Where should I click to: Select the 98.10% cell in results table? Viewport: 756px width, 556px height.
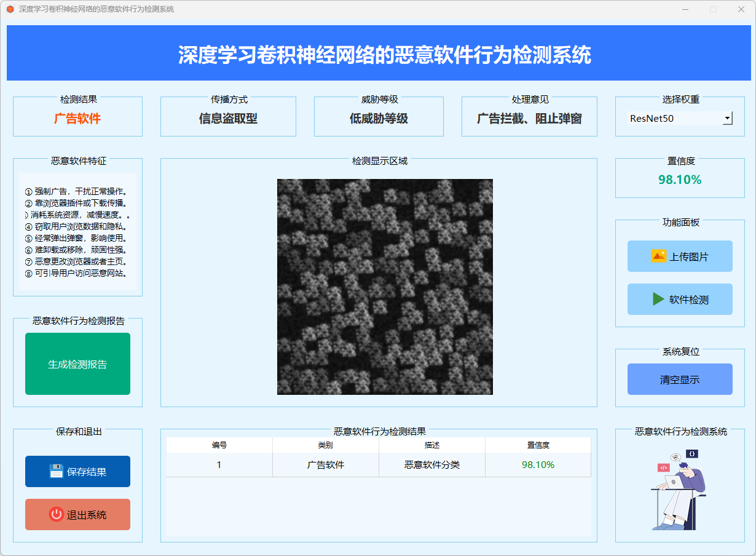(538, 465)
